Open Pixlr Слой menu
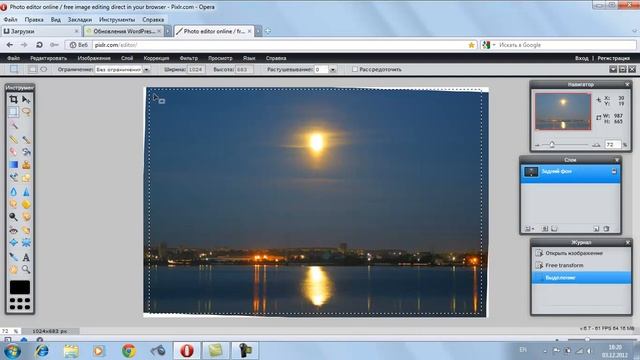This screenshot has height=360, width=640. click(x=127, y=58)
